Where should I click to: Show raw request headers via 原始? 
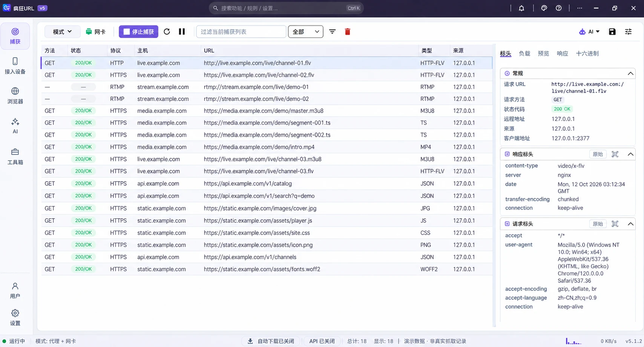pos(598,224)
